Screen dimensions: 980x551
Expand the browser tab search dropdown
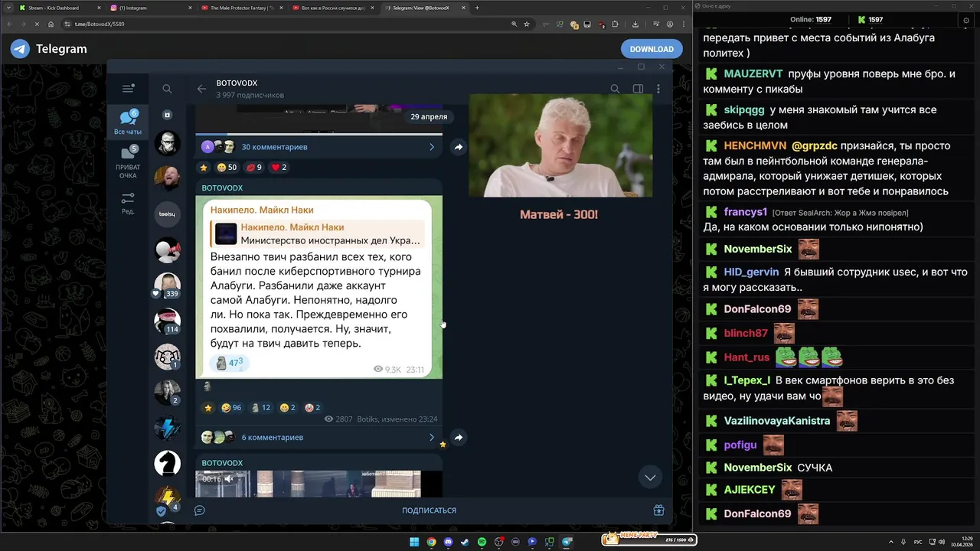click(7, 8)
